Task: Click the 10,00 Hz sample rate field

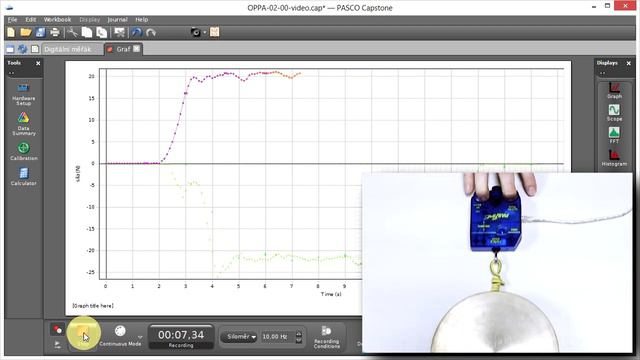Action: click(278, 337)
